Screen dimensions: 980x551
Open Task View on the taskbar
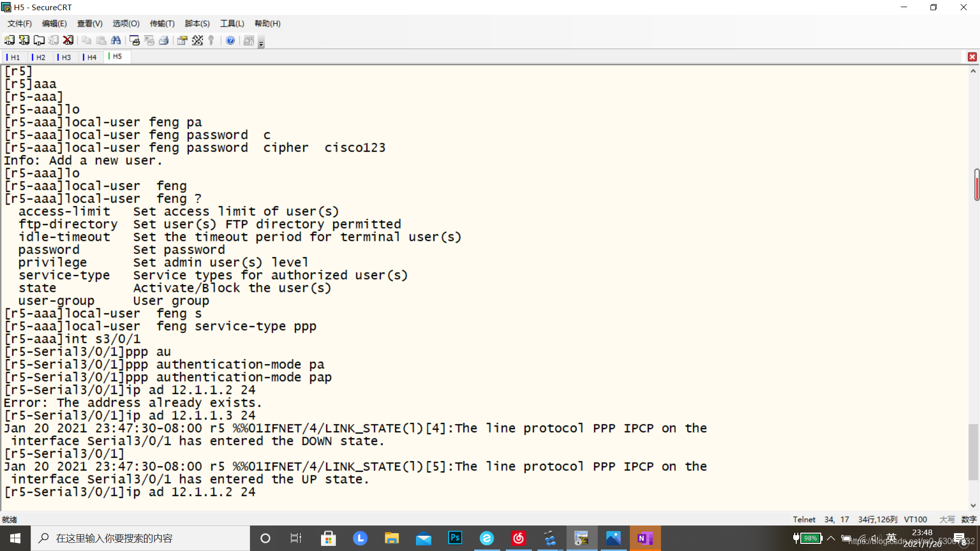296,538
